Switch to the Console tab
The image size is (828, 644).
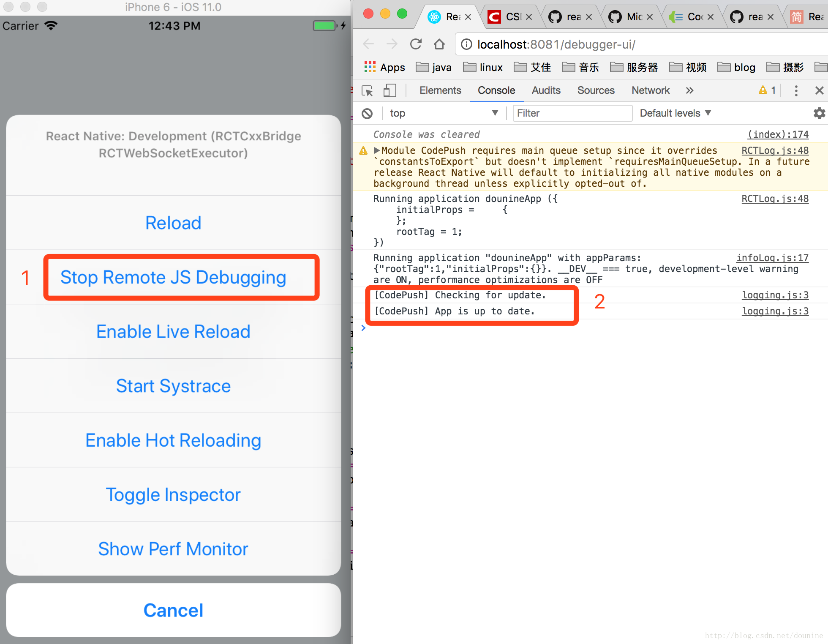click(x=496, y=90)
